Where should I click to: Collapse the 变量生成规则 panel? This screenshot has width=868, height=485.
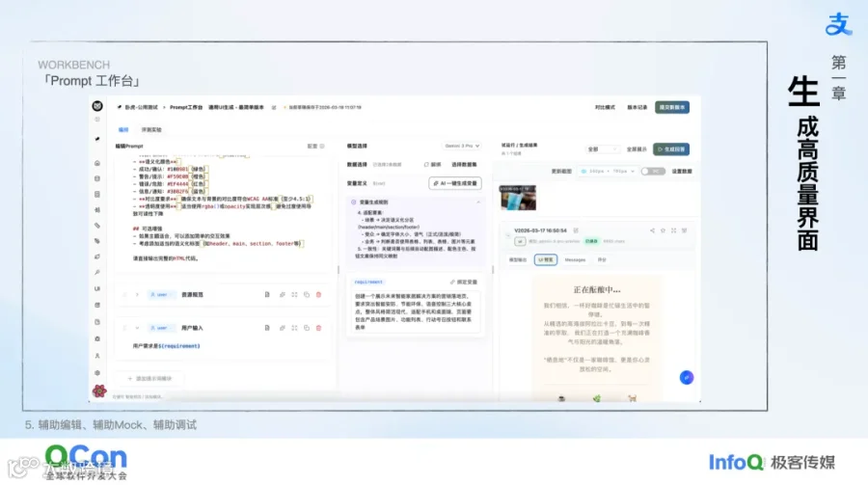point(478,202)
